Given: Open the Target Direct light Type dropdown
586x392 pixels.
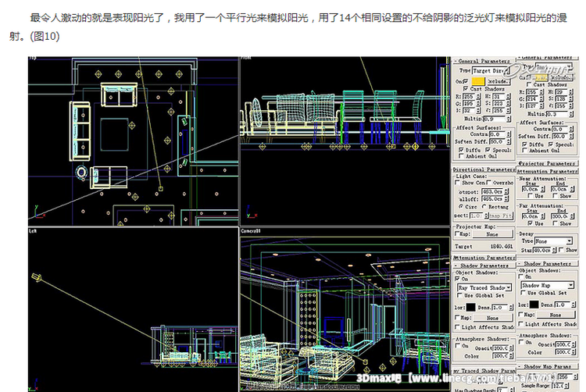Looking at the screenshot, I should (x=491, y=70).
